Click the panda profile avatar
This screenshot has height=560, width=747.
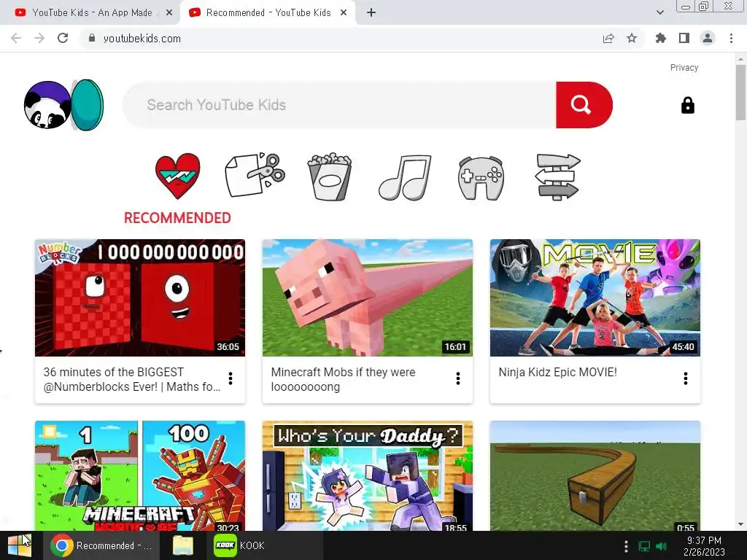[47, 105]
